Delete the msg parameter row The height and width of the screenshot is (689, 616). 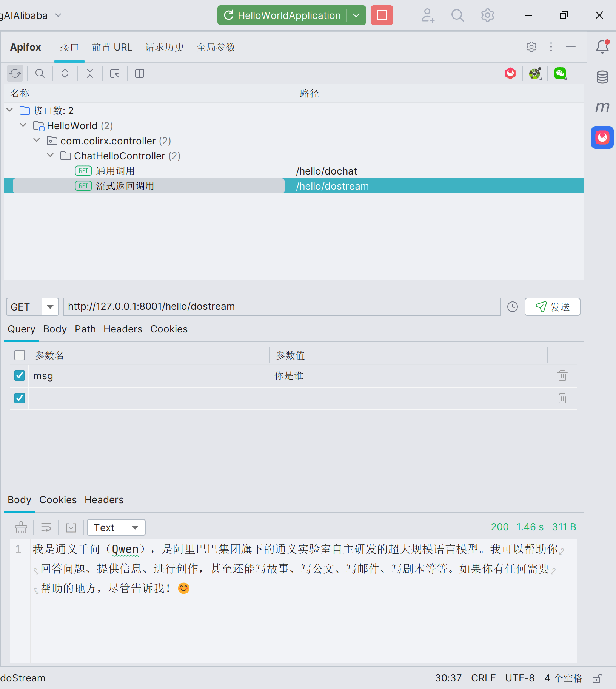tap(562, 376)
